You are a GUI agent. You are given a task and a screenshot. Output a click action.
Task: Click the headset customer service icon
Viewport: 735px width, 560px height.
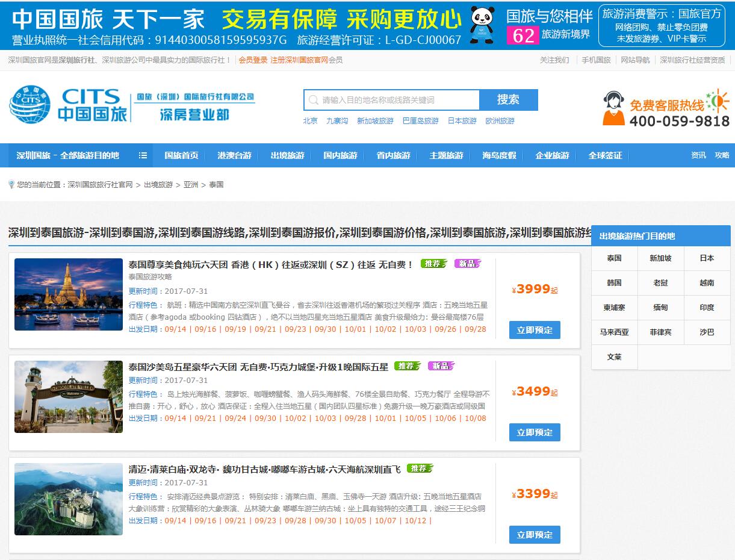(x=613, y=105)
